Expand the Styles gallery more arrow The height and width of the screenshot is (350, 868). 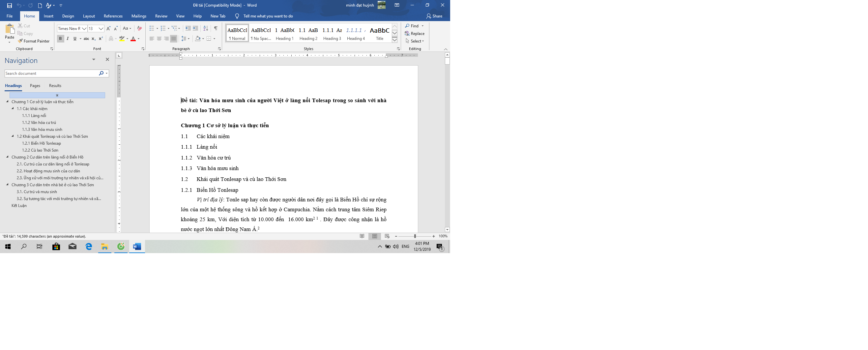[394, 40]
